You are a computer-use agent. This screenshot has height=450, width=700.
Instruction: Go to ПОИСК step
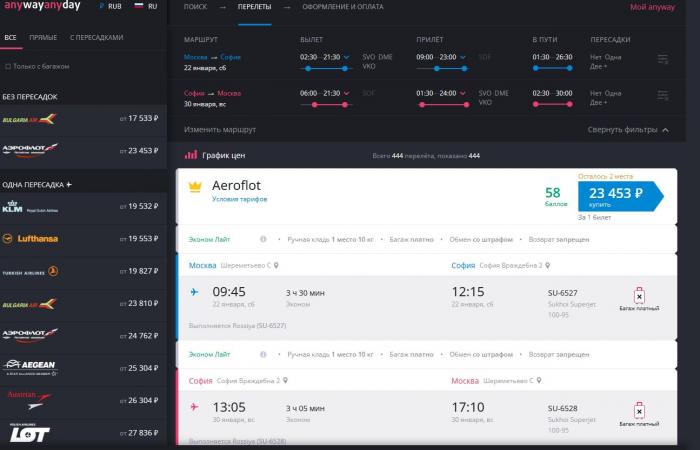pyautogui.click(x=196, y=7)
